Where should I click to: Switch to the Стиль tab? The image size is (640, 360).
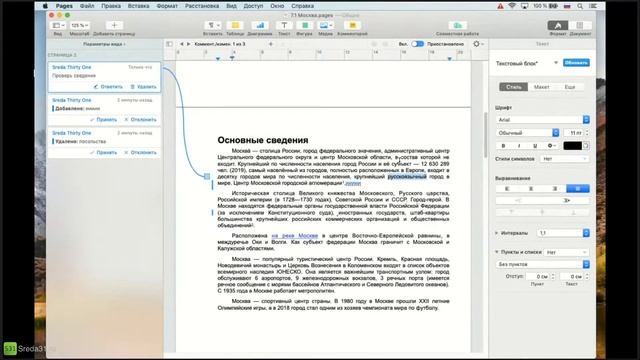pos(513,87)
